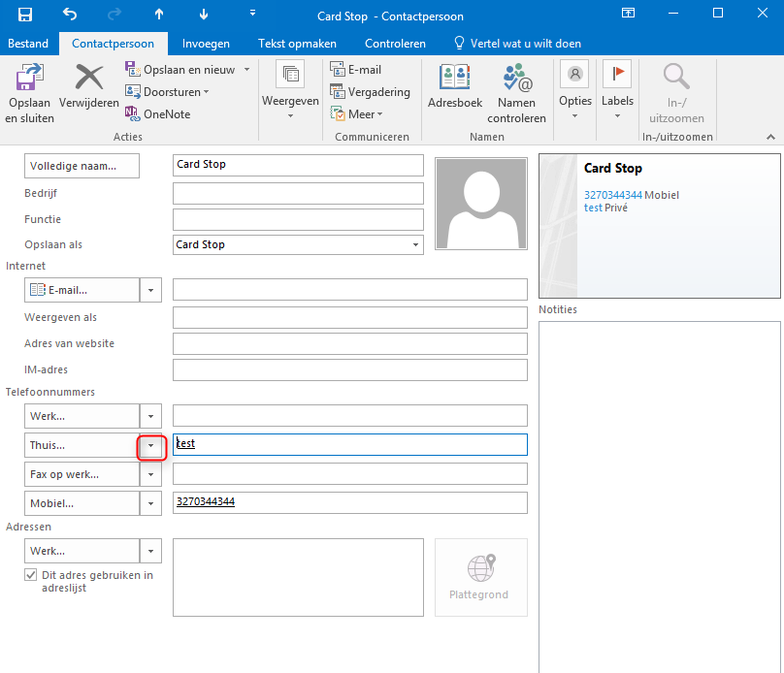
Task: Click the Mobiel... phone button
Action: 82,503
